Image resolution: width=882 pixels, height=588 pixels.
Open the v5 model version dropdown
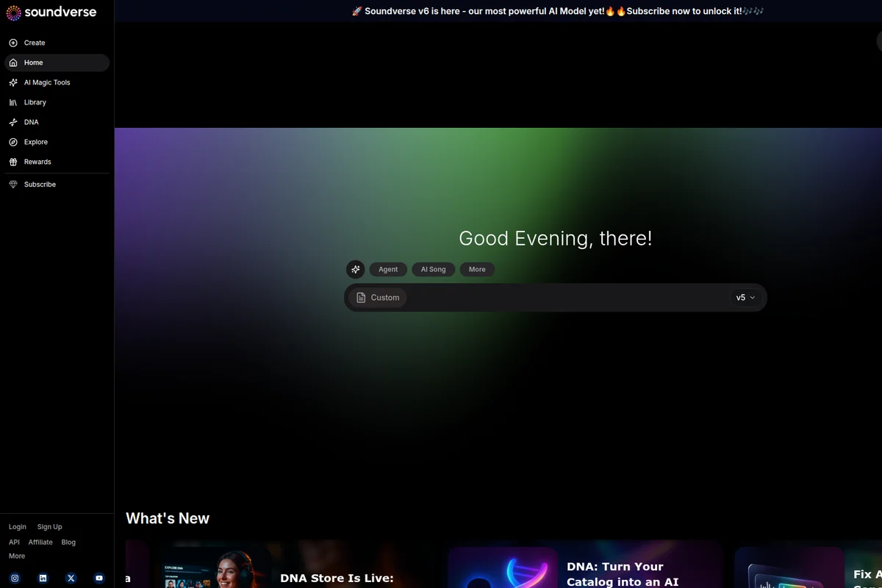click(x=745, y=297)
